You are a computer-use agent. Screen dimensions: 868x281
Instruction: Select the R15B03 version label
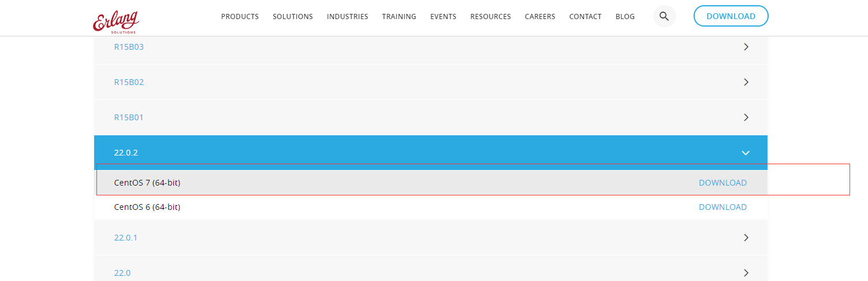pos(129,47)
